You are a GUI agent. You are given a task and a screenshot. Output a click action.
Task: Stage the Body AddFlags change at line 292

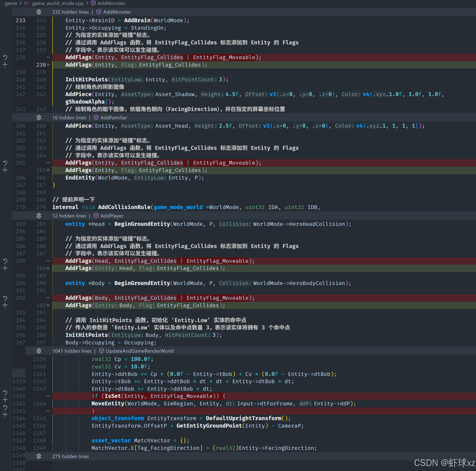[x=5, y=305]
